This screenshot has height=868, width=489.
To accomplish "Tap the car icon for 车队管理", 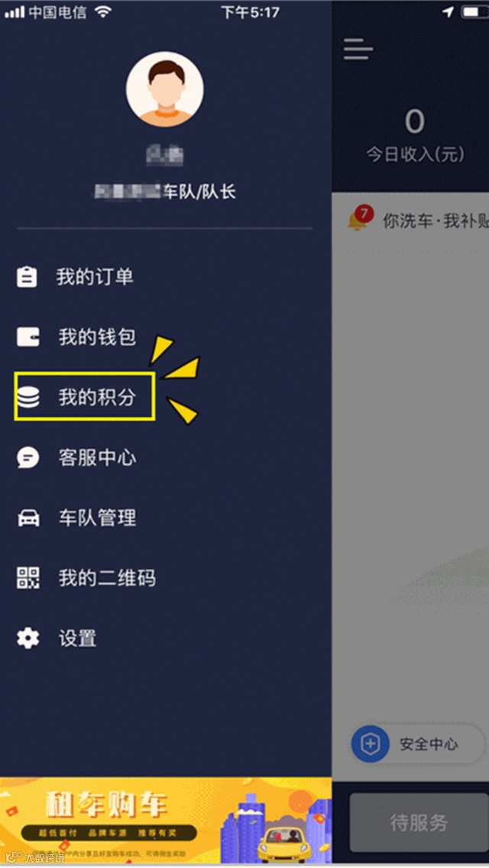I will (x=28, y=518).
